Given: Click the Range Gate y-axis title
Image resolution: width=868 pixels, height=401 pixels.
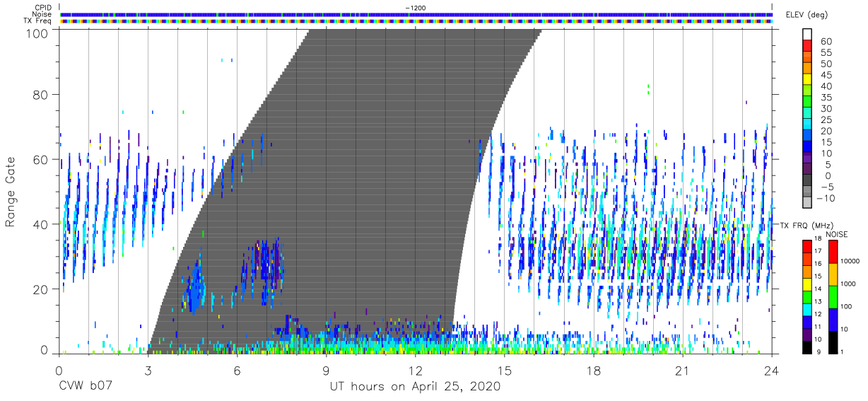Looking at the screenshot, I should click(11, 192).
